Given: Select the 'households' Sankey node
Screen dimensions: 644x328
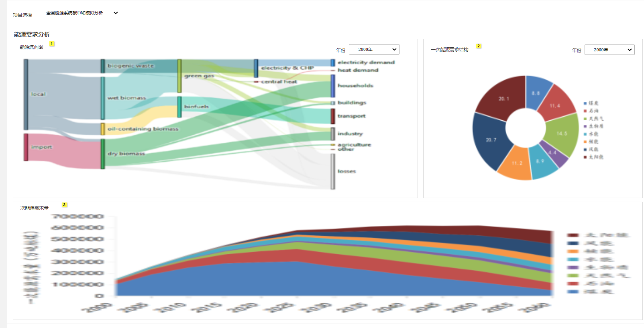Looking at the screenshot, I should pos(333,86).
